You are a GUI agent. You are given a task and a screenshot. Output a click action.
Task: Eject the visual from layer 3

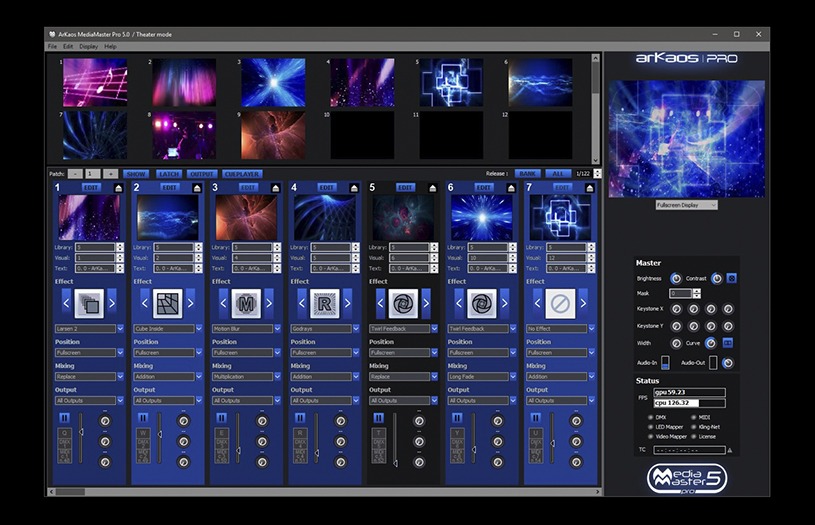click(275, 188)
